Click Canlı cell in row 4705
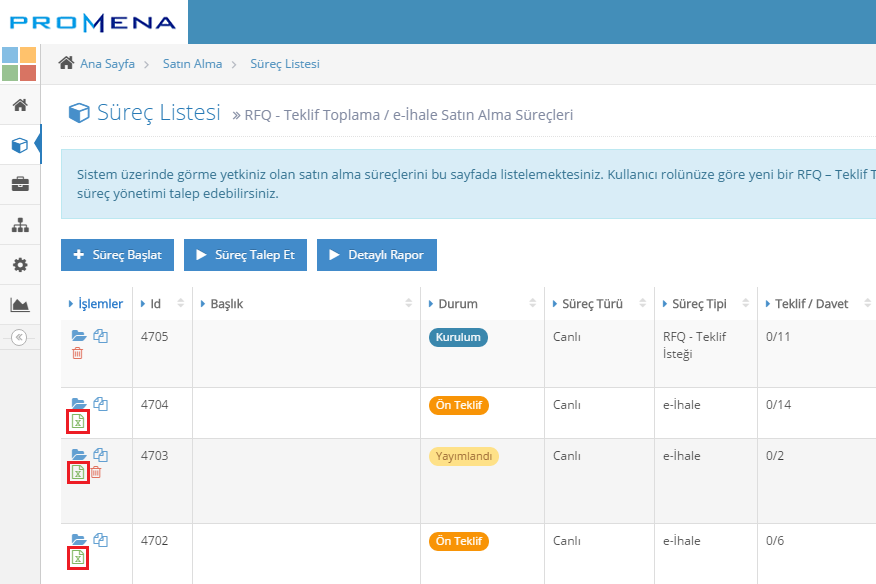Viewport: 876px width, 584px height. click(x=566, y=336)
